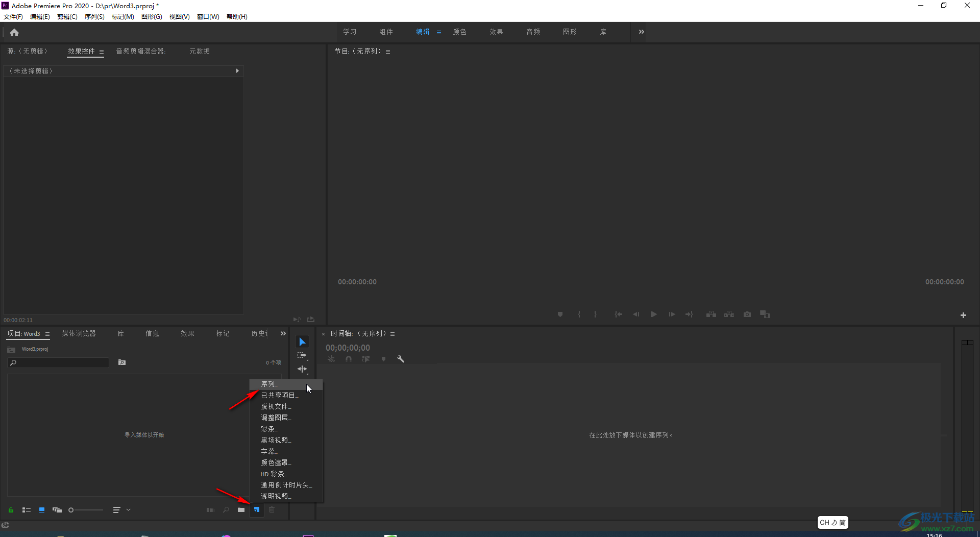
Task: Click the Find magnifier icon in Project panel footer
Action: click(x=226, y=510)
